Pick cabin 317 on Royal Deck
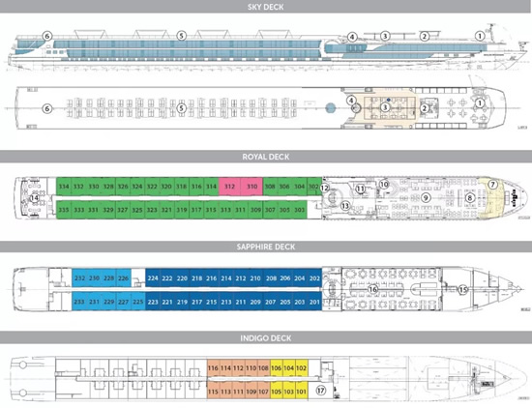 click(x=196, y=210)
